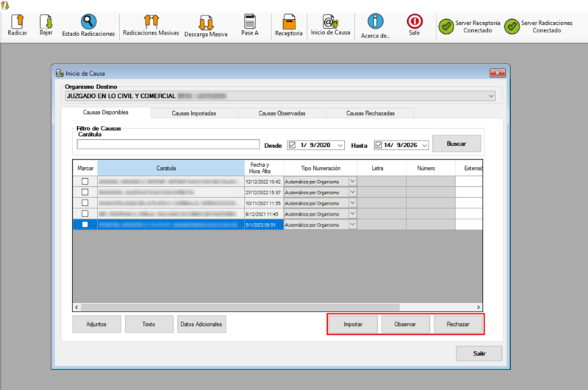This screenshot has width=588, height=390.
Task: Check Marcar box for row dated 10/11/2021 11:55
Action: click(85, 202)
